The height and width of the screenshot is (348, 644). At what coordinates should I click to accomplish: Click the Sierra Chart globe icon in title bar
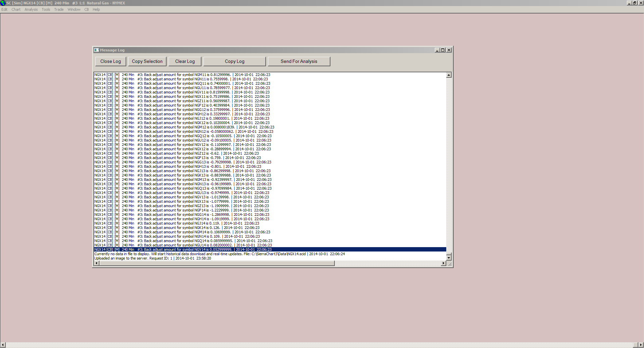pos(3,3)
